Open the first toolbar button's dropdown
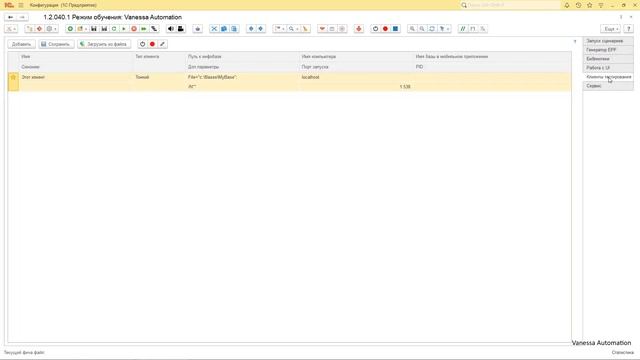The image size is (640, 360). click(x=11, y=29)
